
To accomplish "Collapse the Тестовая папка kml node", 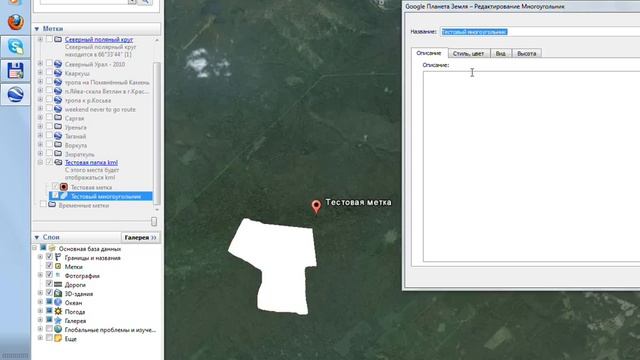I will (x=40, y=162).
